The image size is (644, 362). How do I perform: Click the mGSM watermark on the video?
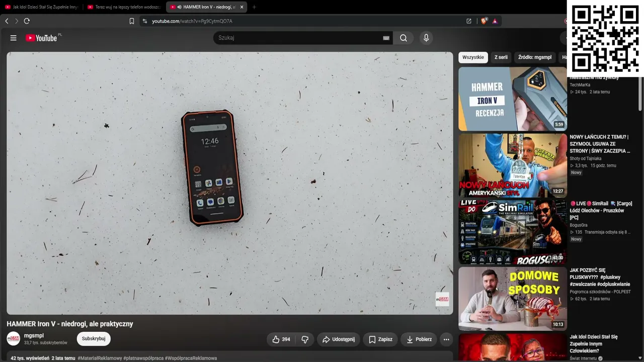(442, 299)
